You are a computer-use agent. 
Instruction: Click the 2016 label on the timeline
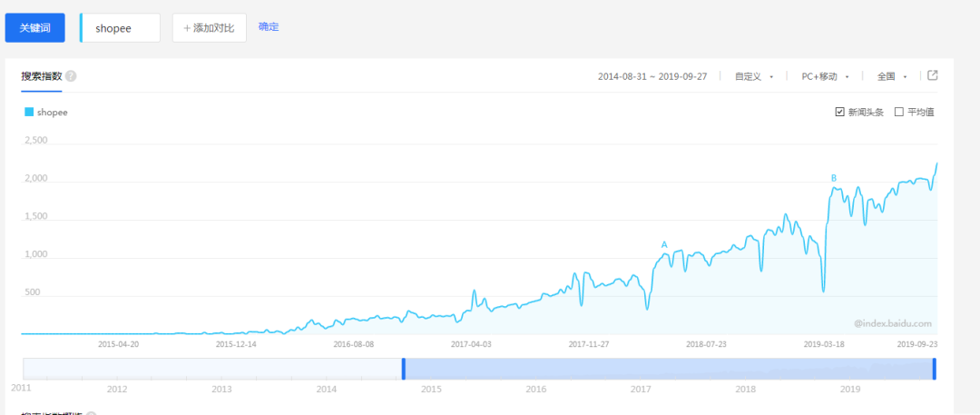(535, 390)
